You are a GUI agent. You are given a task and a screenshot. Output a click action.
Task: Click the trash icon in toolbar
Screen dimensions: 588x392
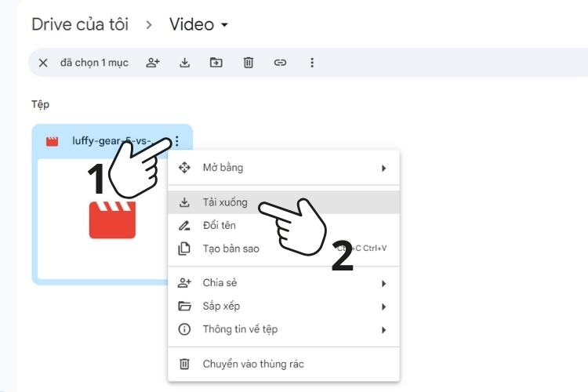[x=249, y=62]
